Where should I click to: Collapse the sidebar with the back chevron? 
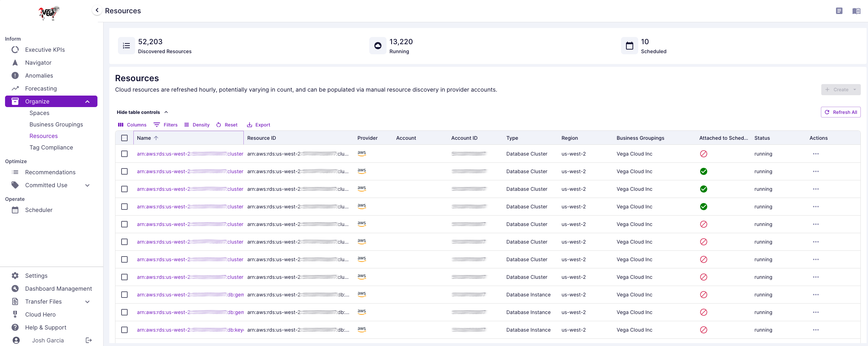coord(97,10)
